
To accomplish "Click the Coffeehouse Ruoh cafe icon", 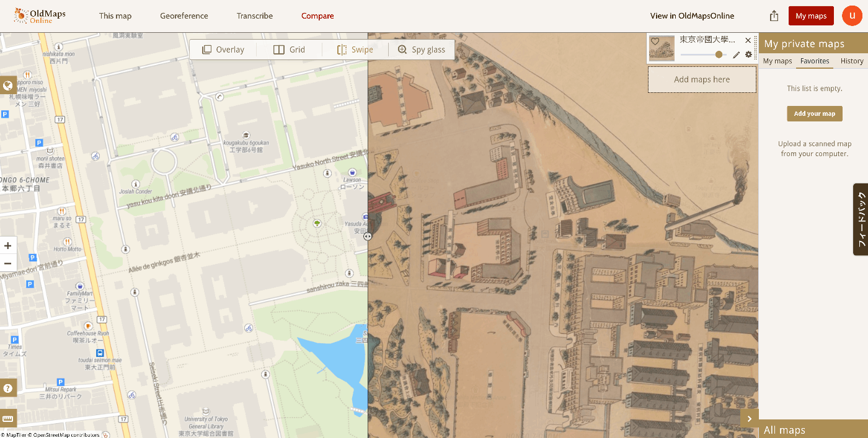I will 88,325.
